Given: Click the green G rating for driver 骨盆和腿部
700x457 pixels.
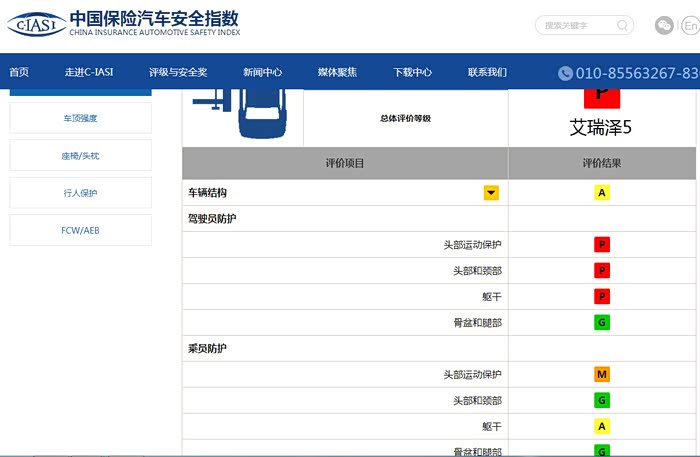Looking at the screenshot, I should coord(602,323).
